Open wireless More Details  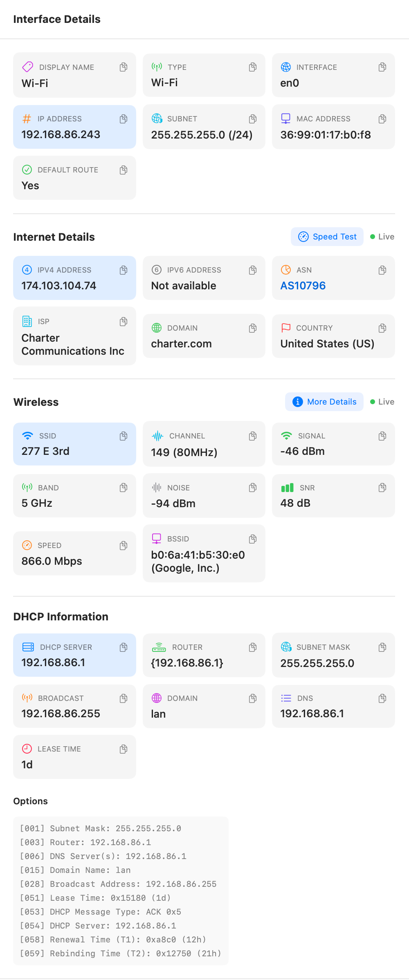pyautogui.click(x=324, y=402)
